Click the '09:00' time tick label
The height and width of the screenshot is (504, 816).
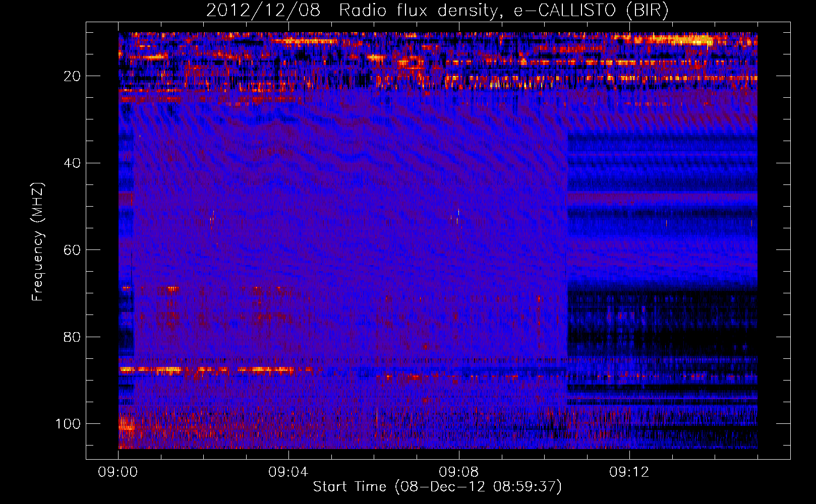[x=118, y=472]
